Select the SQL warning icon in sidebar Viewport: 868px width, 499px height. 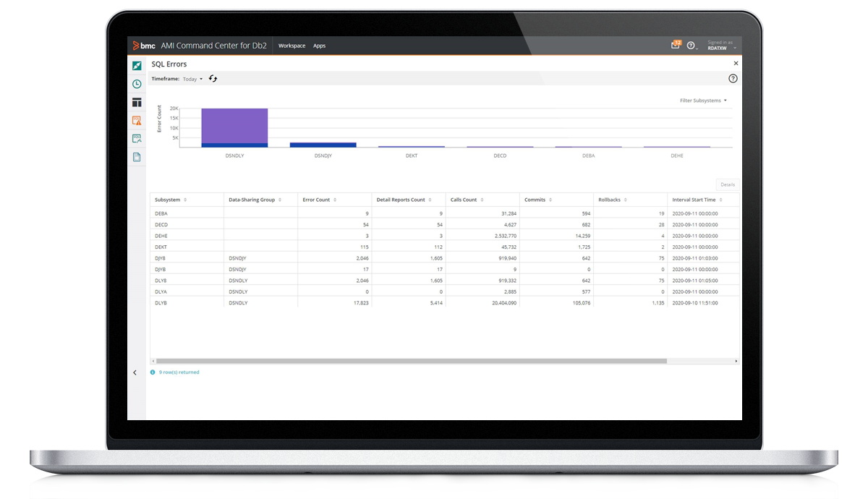(137, 121)
